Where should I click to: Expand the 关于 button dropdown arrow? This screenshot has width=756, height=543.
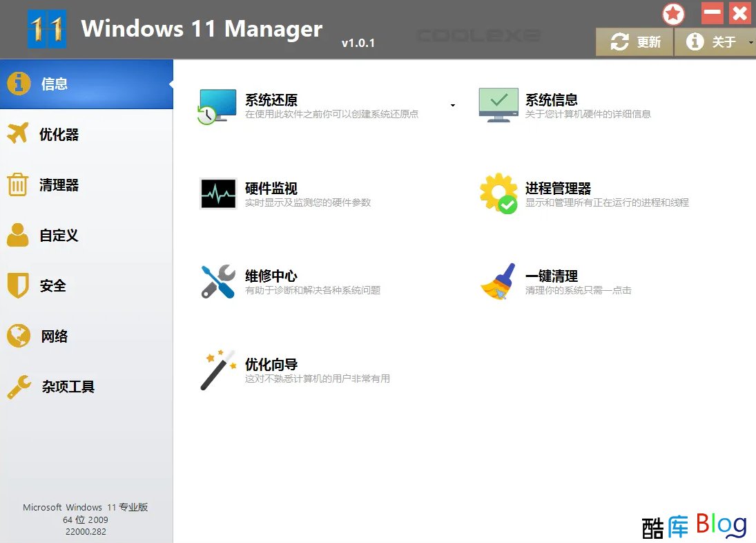[750, 42]
